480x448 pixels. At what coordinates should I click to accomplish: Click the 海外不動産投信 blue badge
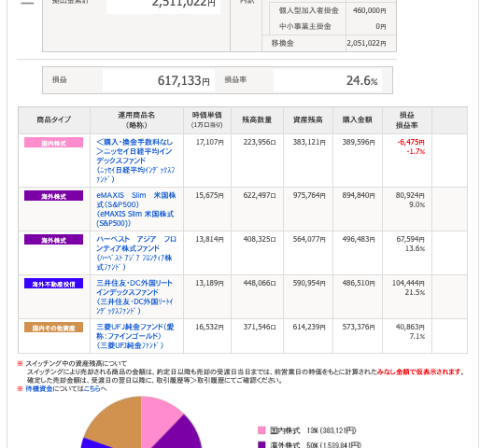pos(53,284)
